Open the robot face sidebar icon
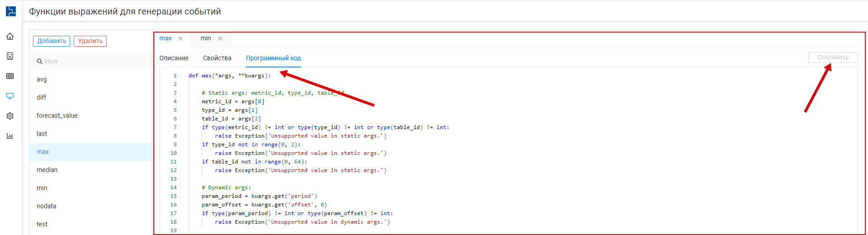Screen dimensions: 868x235 tap(10, 56)
